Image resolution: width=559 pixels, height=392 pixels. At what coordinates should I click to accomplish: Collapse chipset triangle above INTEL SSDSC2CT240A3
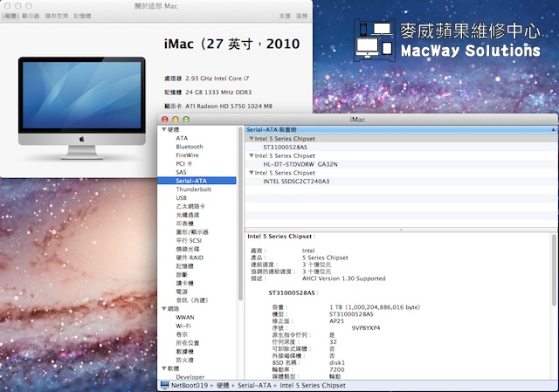[252, 173]
